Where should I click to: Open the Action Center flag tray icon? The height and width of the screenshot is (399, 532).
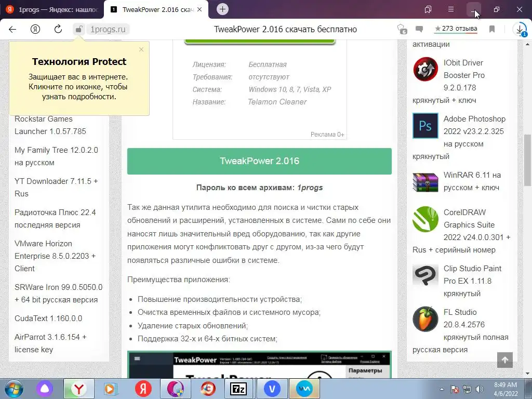pos(455,390)
